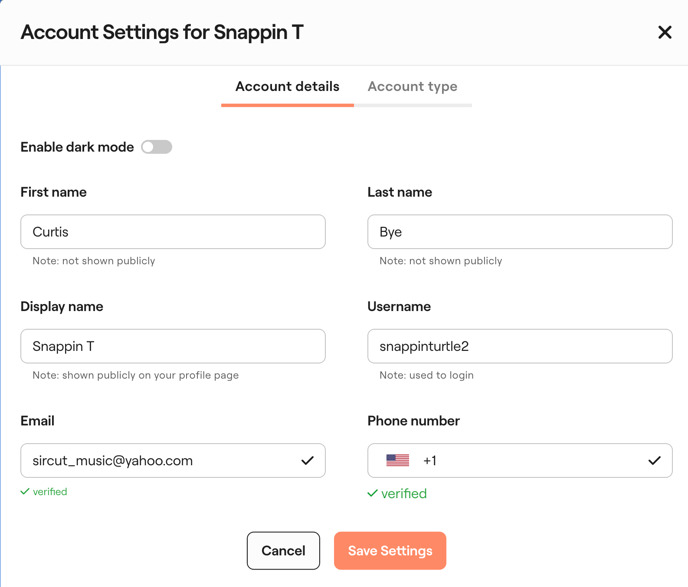Click the green verified checkmark under Email

(25, 492)
